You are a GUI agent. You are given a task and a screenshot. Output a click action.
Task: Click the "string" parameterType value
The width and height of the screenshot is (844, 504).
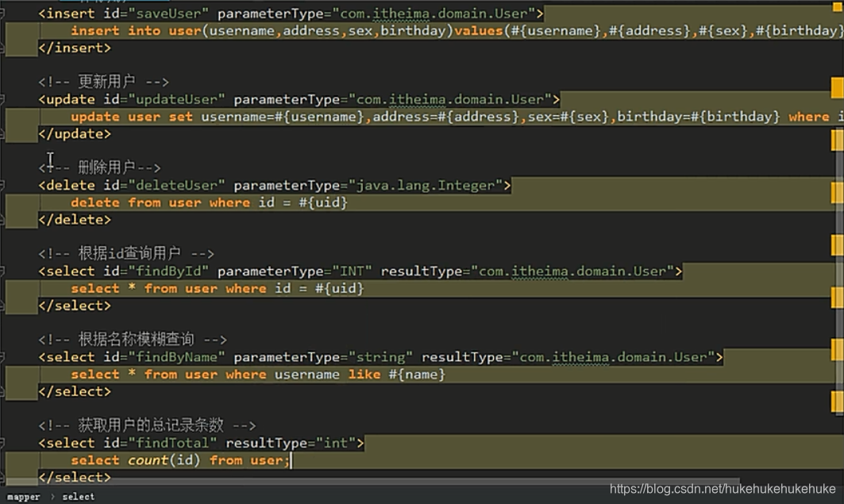pos(380,357)
